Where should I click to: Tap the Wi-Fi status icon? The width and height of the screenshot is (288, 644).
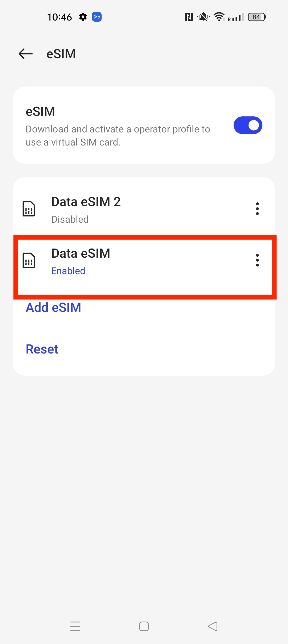point(219,17)
